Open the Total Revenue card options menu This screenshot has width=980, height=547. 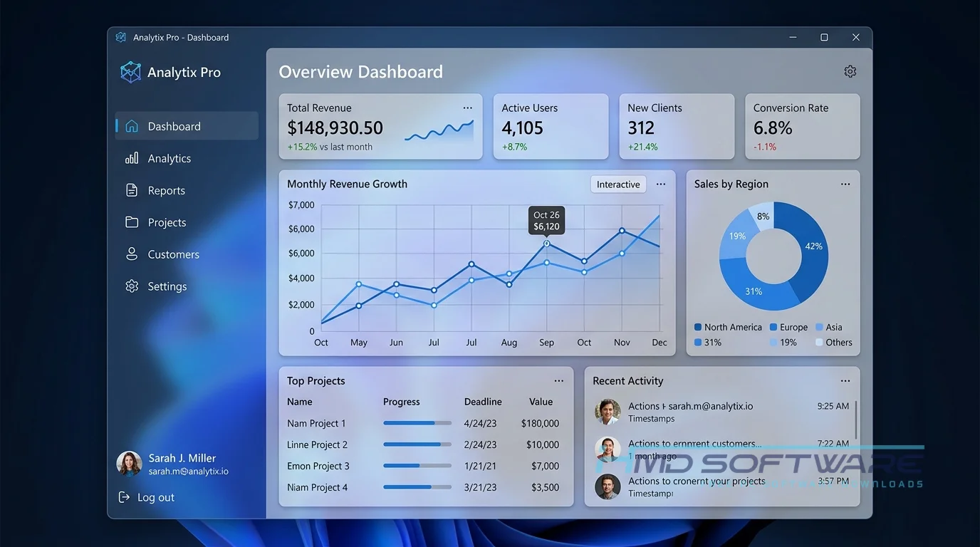click(x=467, y=108)
